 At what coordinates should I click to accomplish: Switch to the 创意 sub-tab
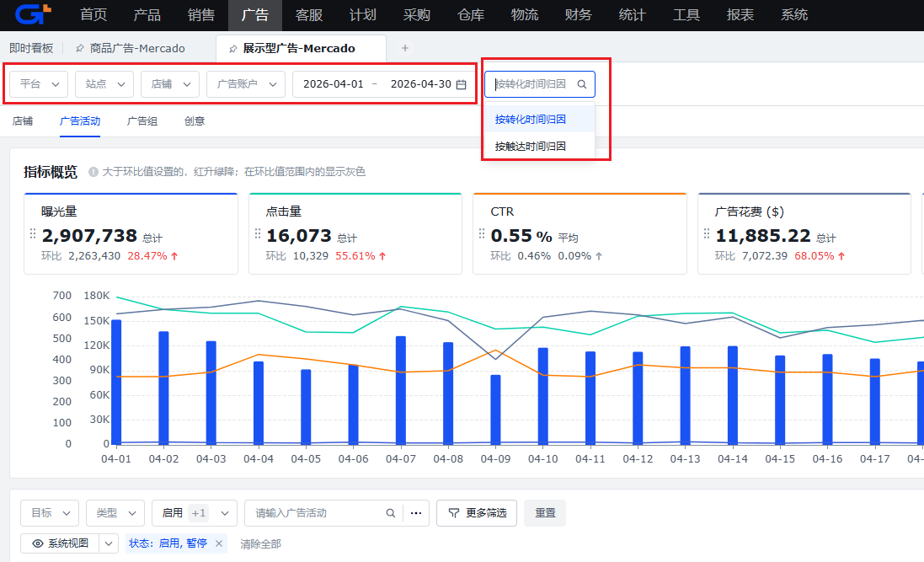click(x=195, y=120)
